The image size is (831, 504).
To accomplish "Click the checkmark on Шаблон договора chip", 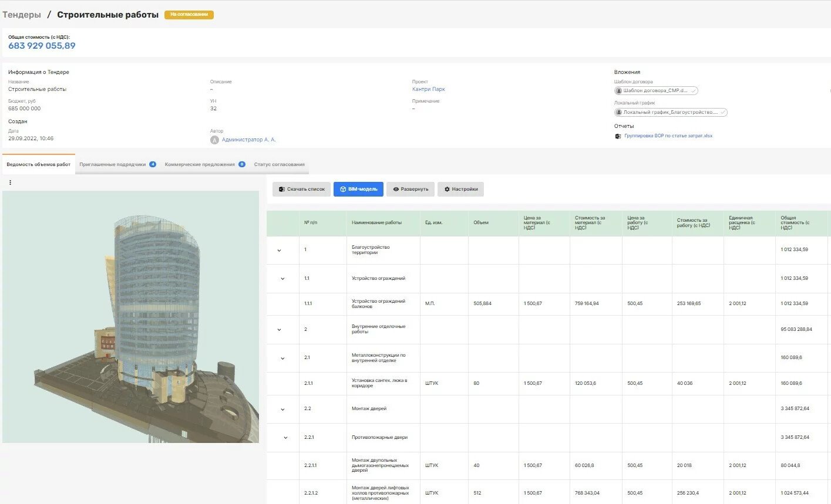I will click(694, 91).
